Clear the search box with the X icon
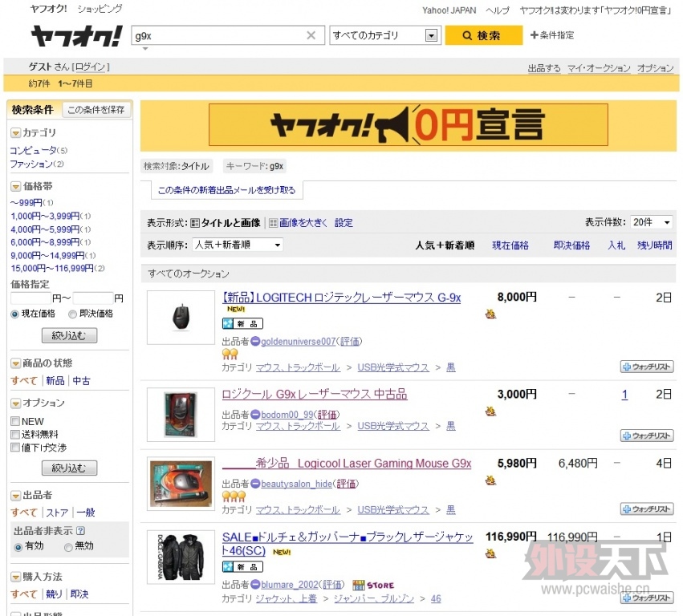Screen dimensions: 683x616 coord(311,35)
